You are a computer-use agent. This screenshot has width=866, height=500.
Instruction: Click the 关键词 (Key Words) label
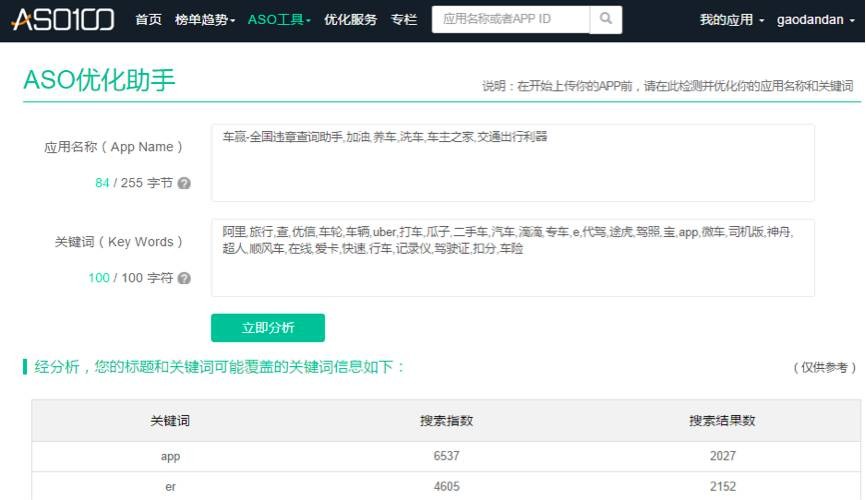click(x=118, y=242)
